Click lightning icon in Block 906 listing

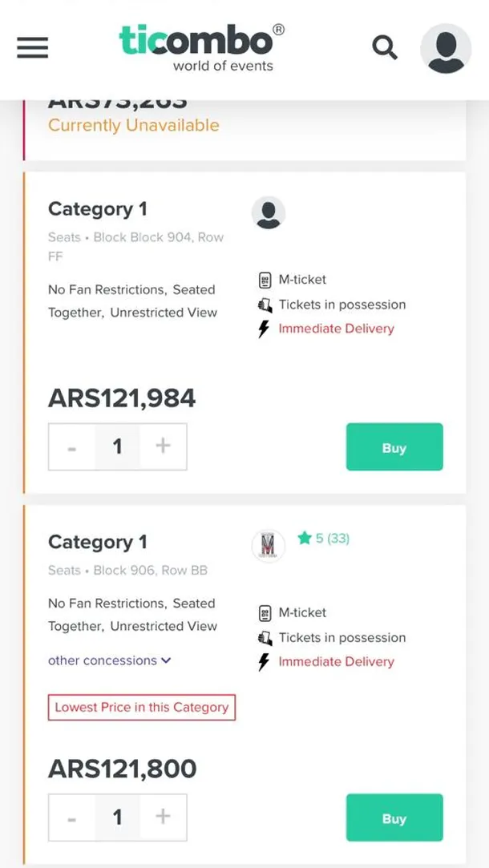[264, 662]
